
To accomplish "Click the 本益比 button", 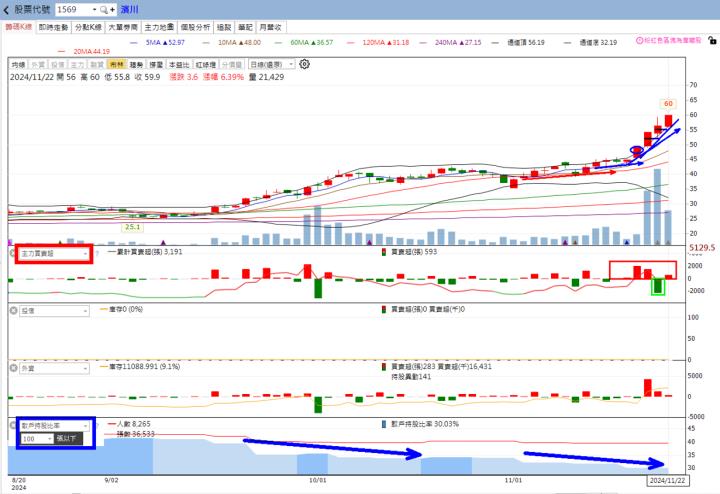I will tap(181, 63).
